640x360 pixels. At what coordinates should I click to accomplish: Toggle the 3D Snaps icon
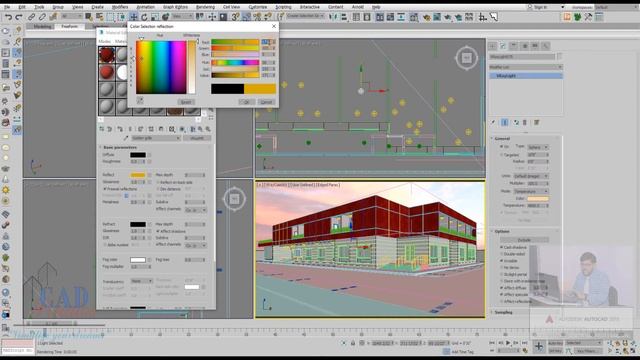(236, 17)
